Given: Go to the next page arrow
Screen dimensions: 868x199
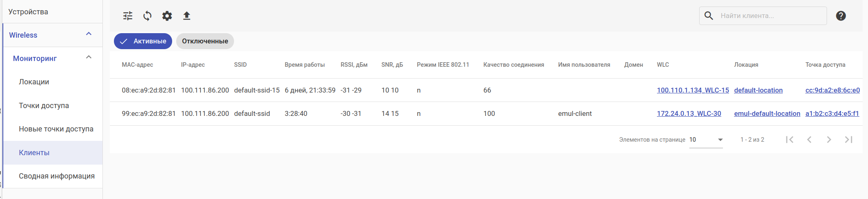Looking at the screenshot, I should (829, 140).
